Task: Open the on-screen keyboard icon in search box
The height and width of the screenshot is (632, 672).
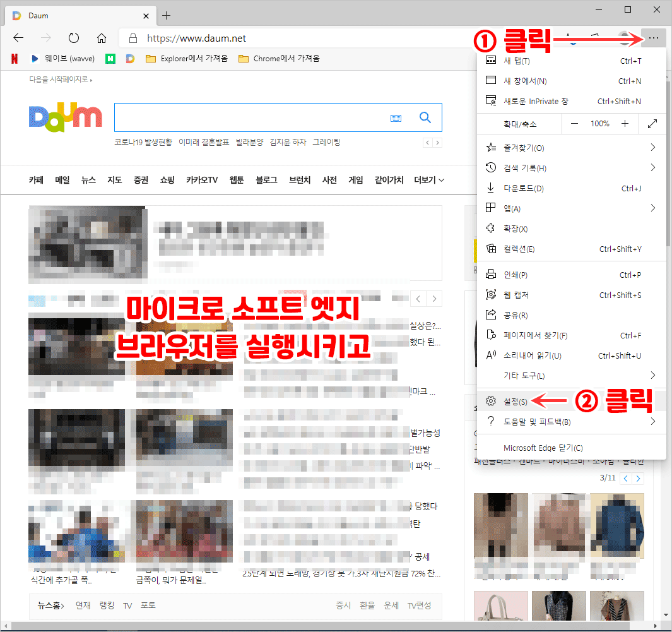Action: 396,118
